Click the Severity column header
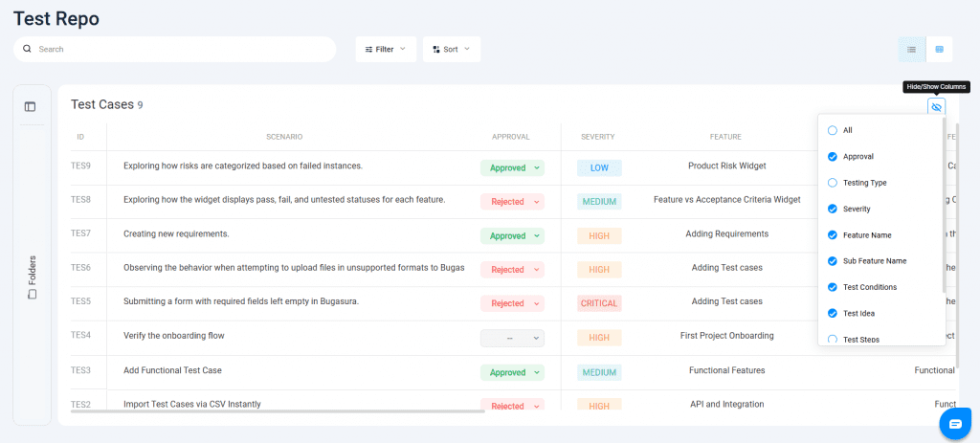The width and height of the screenshot is (980, 443). pos(597,137)
